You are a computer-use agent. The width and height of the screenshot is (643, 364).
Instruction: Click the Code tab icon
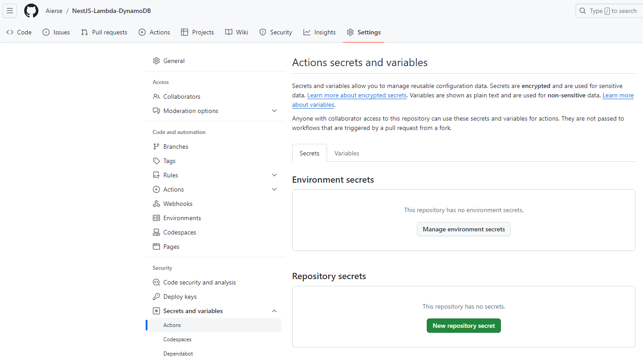pos(10,32)
